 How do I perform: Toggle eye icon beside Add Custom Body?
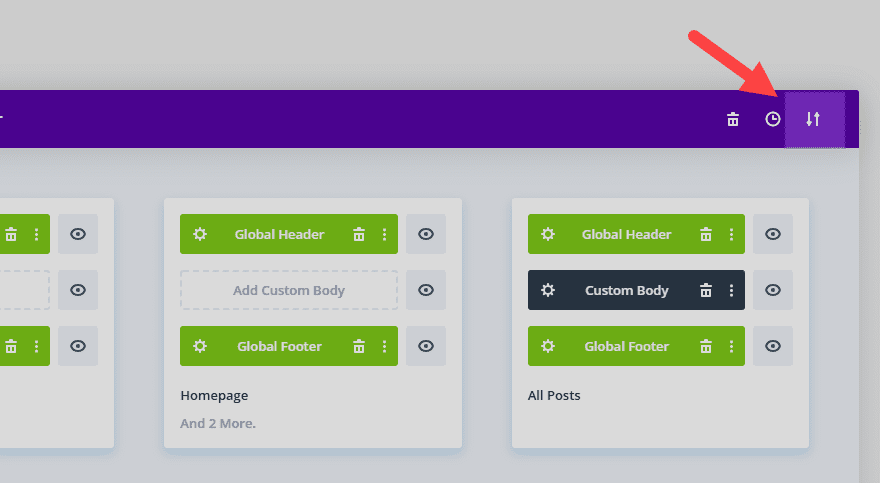(x=426, y=290)
